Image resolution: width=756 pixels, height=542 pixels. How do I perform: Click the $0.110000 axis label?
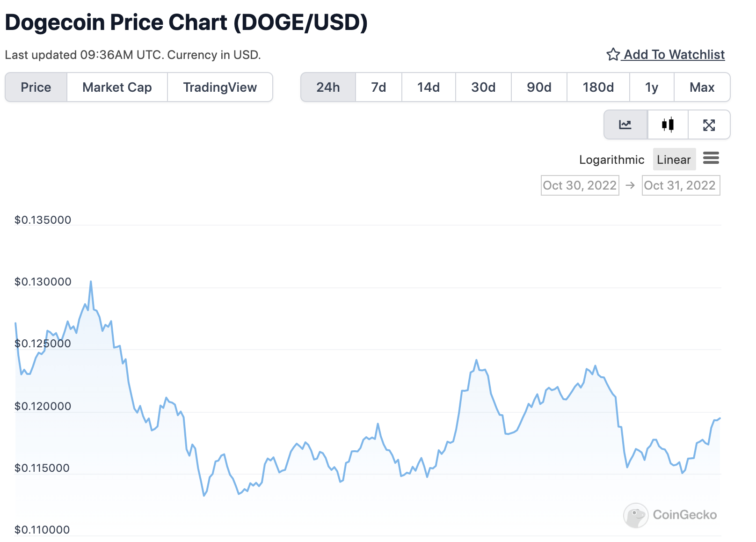(42, 530)
